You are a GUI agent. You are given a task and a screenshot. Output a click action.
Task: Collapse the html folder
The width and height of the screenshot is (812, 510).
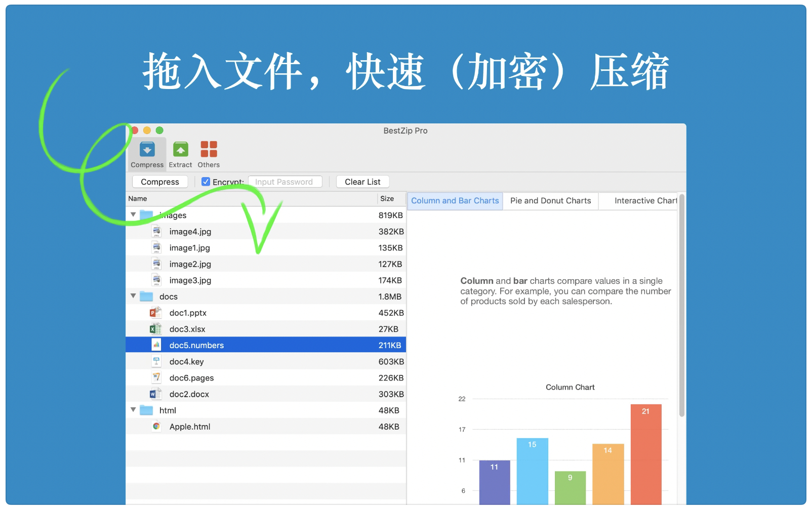click(133, 409)
